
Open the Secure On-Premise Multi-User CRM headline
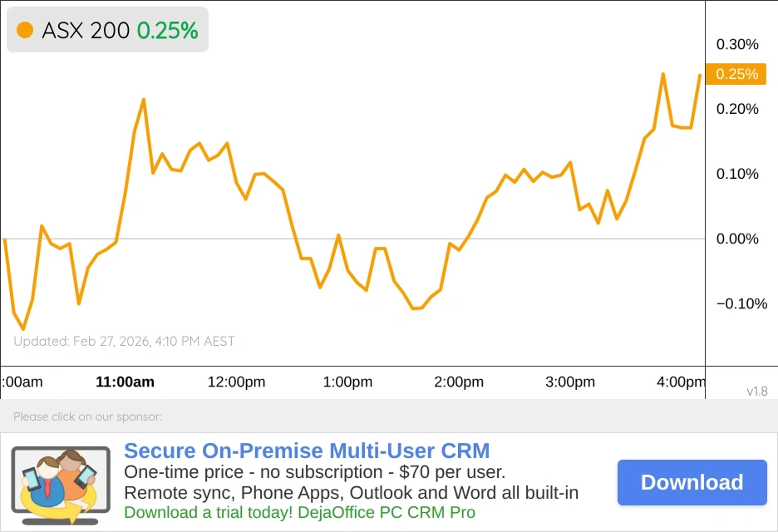coord(307,451)
